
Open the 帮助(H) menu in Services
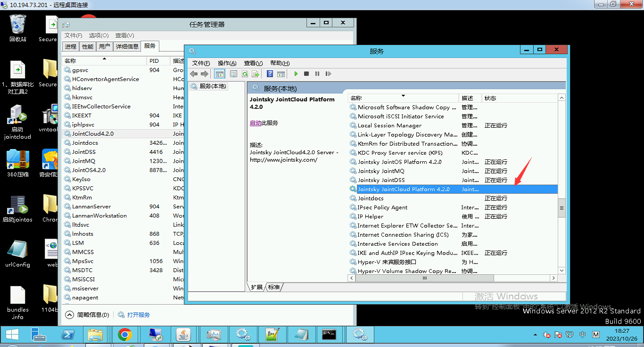click(x=280, y=63)
